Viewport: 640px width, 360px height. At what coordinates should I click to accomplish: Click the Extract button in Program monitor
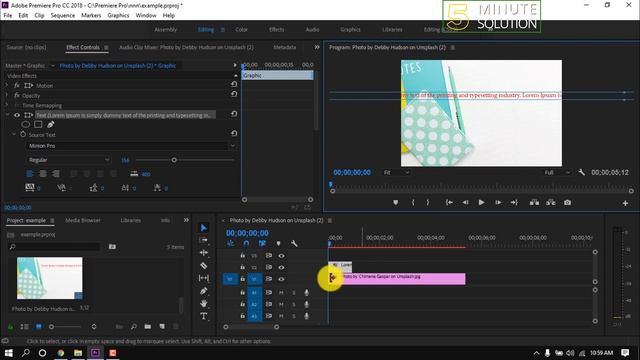[551, 202]
